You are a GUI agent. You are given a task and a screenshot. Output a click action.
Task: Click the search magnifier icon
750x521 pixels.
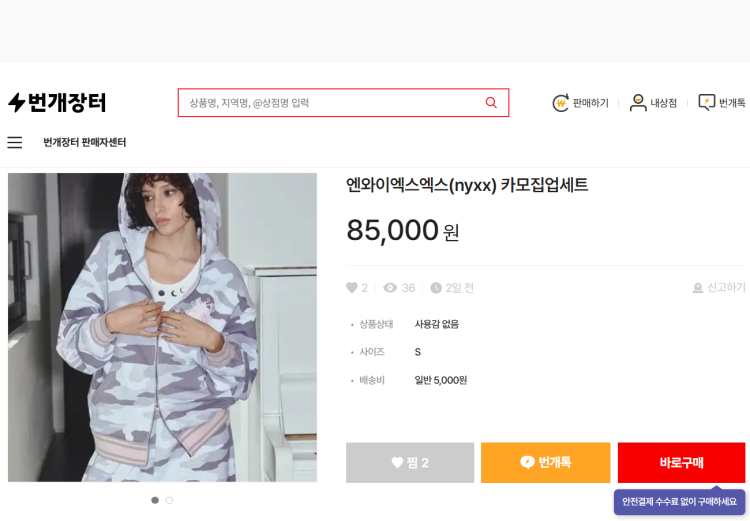[491, 102]
